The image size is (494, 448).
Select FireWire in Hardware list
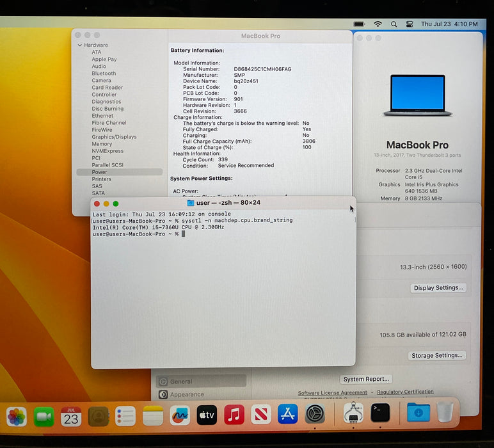pyautogui.click(x=102, y=130)
